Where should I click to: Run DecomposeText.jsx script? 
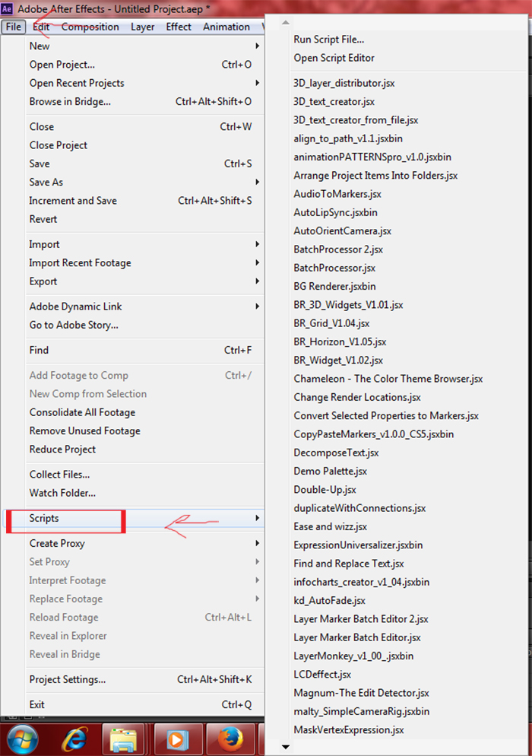click(x=336, y=453)
